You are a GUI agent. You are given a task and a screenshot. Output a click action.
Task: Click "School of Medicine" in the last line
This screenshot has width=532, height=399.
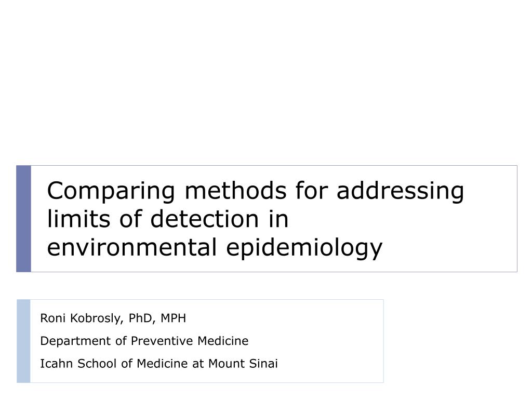pos(132,363)
